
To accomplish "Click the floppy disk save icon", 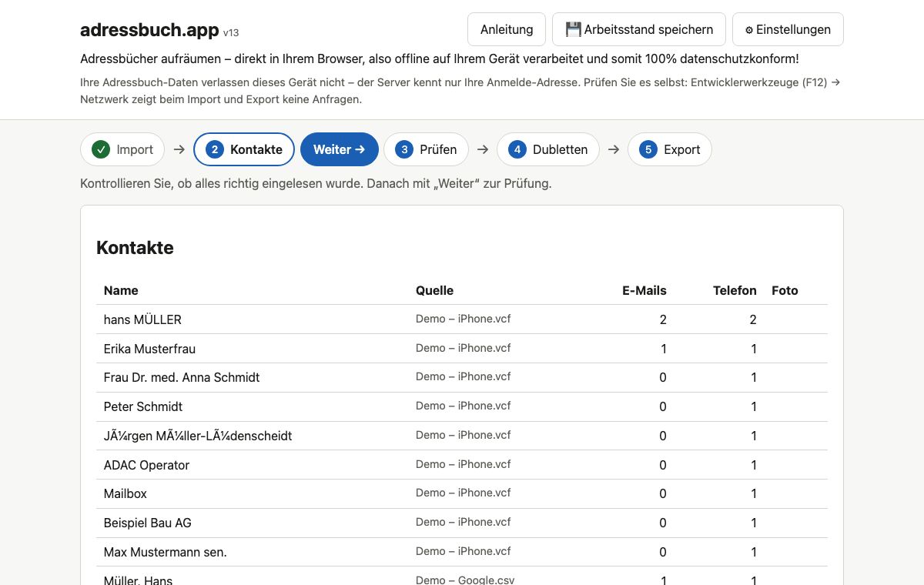I will click(x=573, y=29).
